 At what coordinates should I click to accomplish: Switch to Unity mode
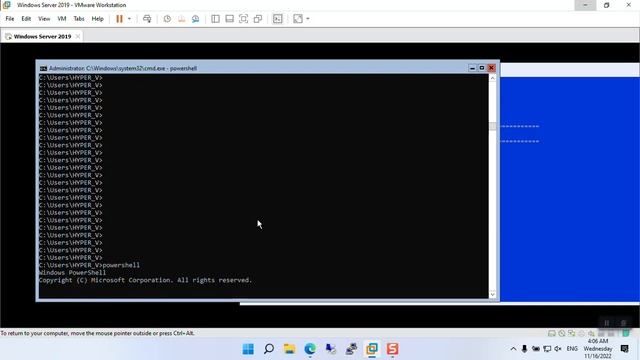[x=258, y=19]
